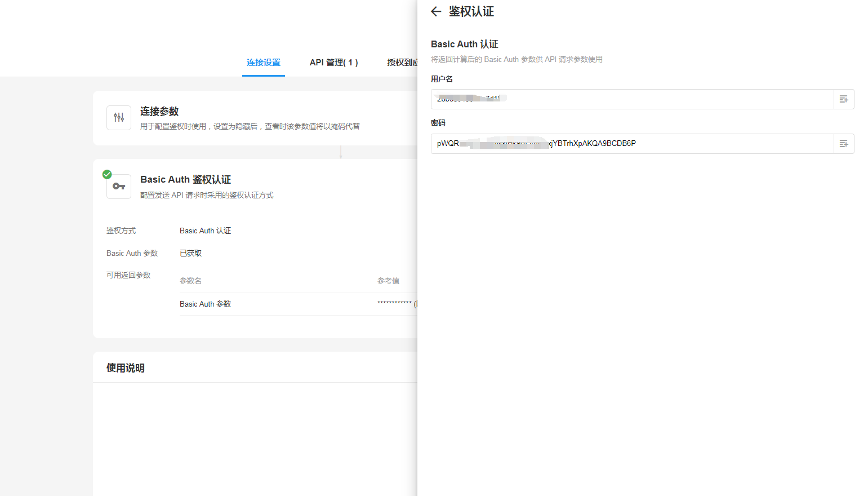Click the insert-parameter icon in 密码 field
The image size is (868, 496).
coord(844,144)
